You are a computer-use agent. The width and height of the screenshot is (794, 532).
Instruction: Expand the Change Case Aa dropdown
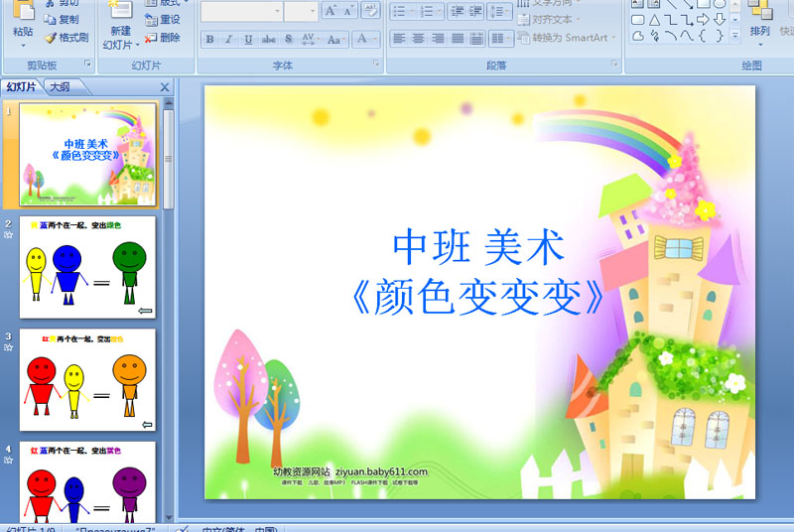336,39
